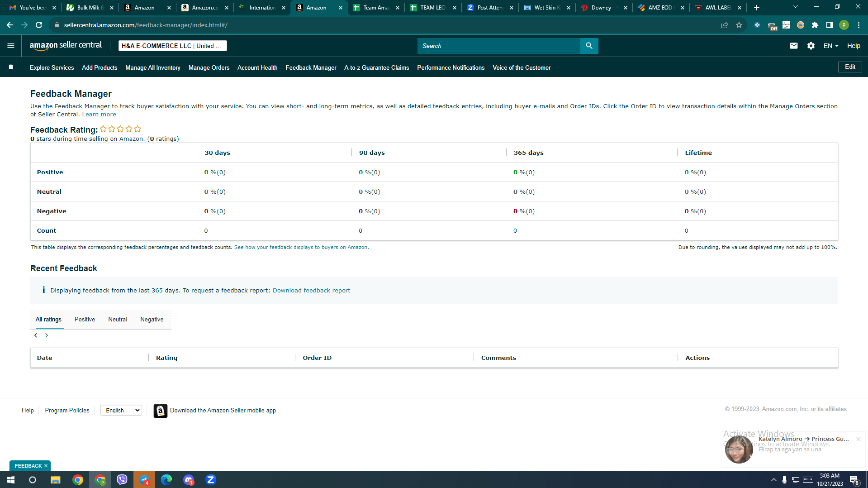This screenshot has width=868, height=488.
Task: Click the Amazon Seller mobile app icon
Action: [160, 411]
